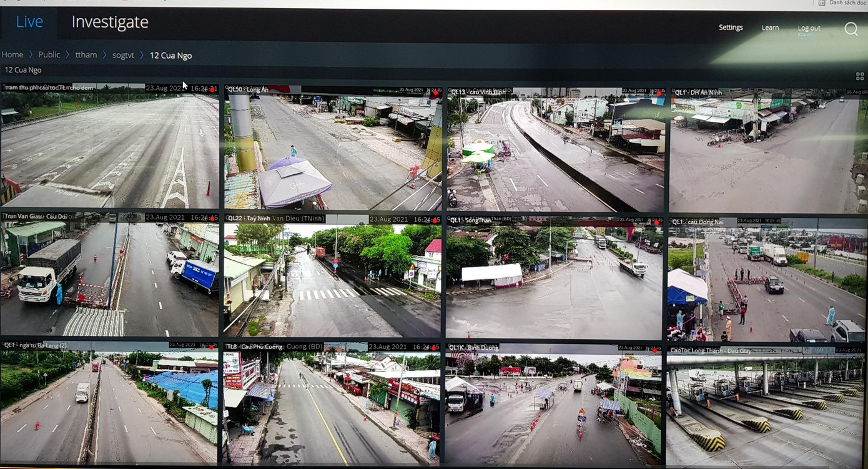Select CaoToc Long Thanh - Dau Giay feed
Image resolution: width=868 pixels, height=469 pixels.
pyautogui.click(x=766, y=406)
